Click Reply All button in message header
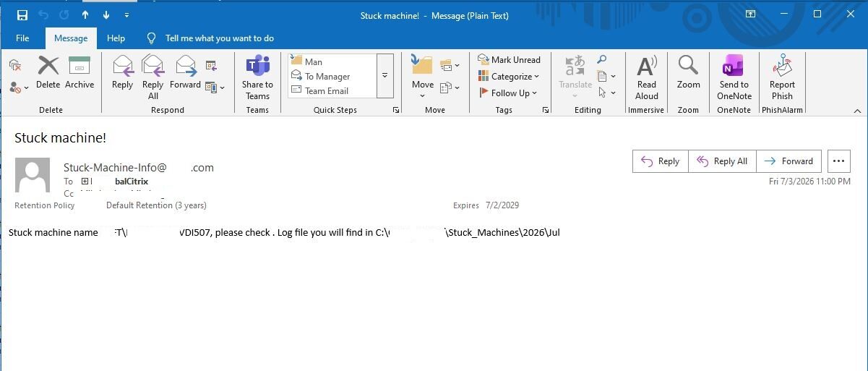 tap(723, 161)
